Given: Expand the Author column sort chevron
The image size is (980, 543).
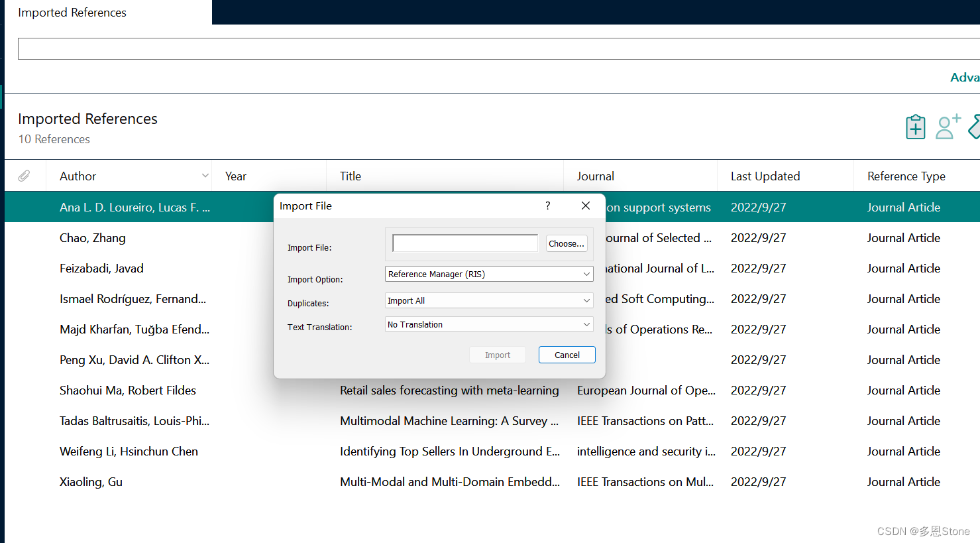Looking at the screenshot, I should tap(205, 176).
